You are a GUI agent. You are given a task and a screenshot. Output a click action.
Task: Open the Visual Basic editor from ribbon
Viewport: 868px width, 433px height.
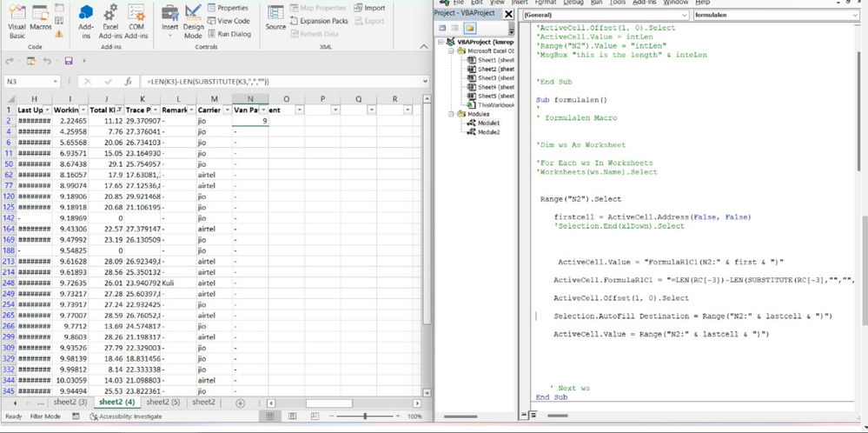tap(17, 21)
